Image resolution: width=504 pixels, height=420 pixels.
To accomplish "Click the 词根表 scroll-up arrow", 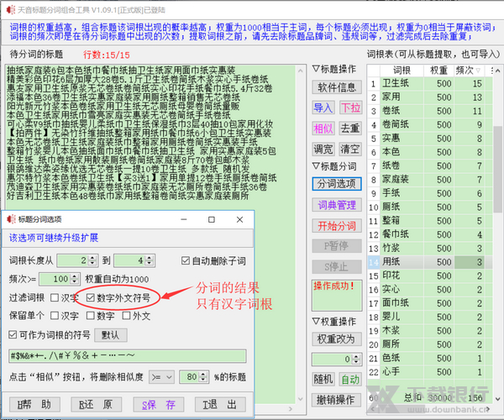I will pyautogui.click(x=497, y=71).
